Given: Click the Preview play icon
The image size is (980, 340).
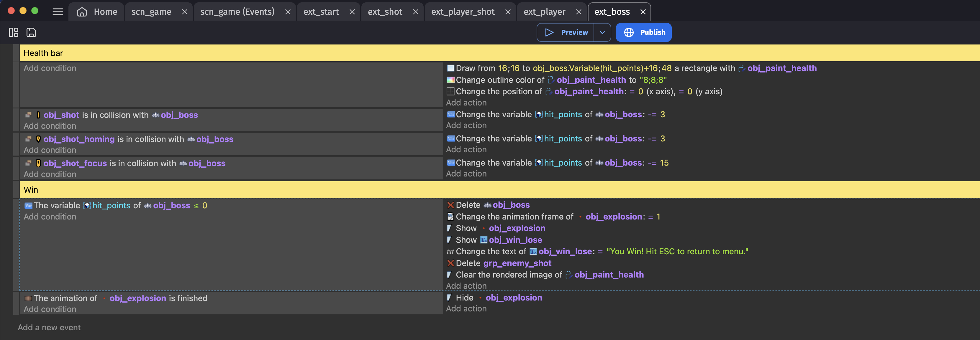Looking at the screenshot, I should pos(549,32).
